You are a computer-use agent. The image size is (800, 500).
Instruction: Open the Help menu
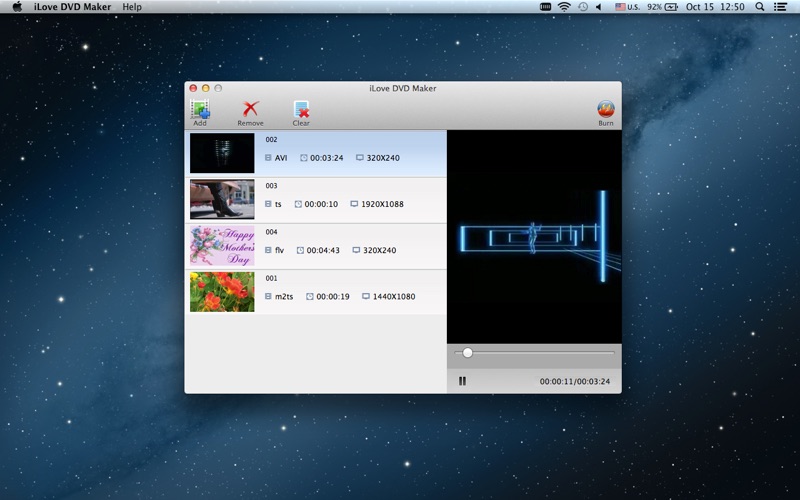(x=132, y=7)
